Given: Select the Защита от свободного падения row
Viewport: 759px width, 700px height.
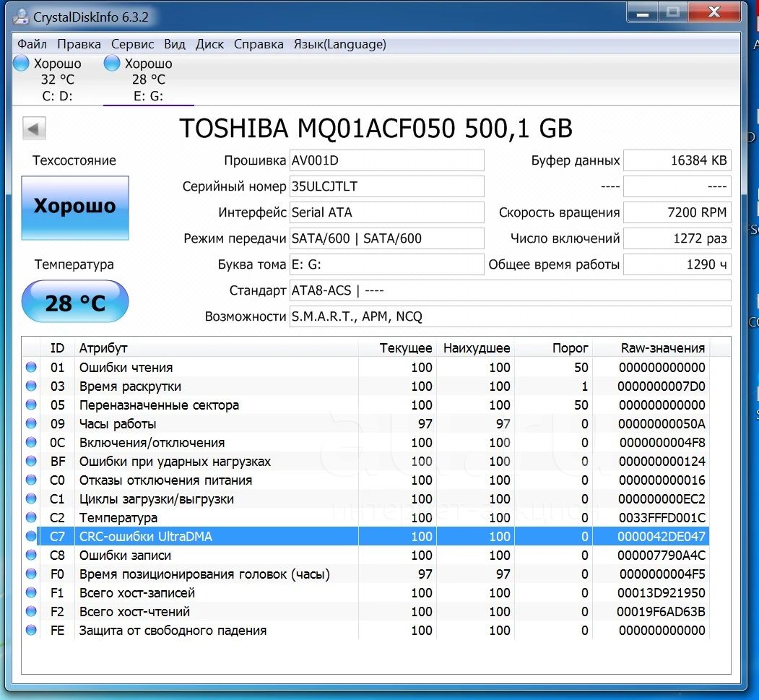Looking at the screenshot, I should coord(366,630).
